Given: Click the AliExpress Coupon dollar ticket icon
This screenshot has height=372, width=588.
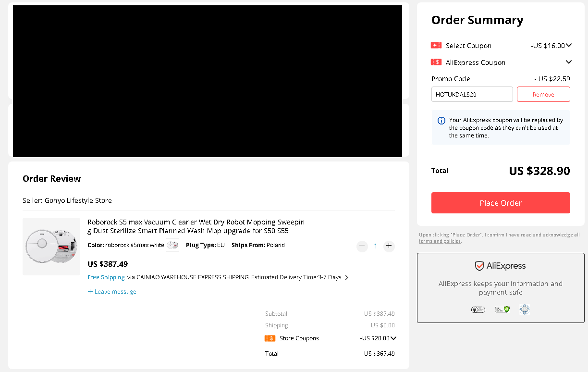Looking at the screenshot, I should click(436, 62).
